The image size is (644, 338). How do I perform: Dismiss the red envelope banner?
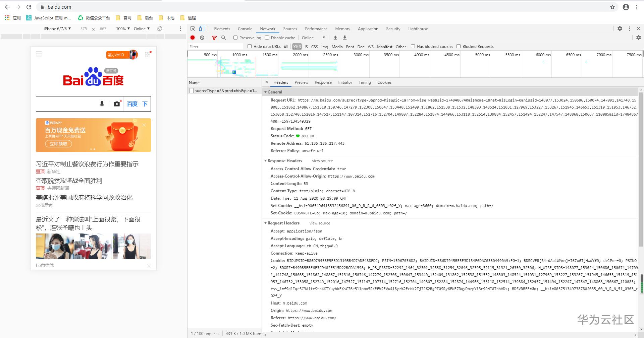pos(144,125)
